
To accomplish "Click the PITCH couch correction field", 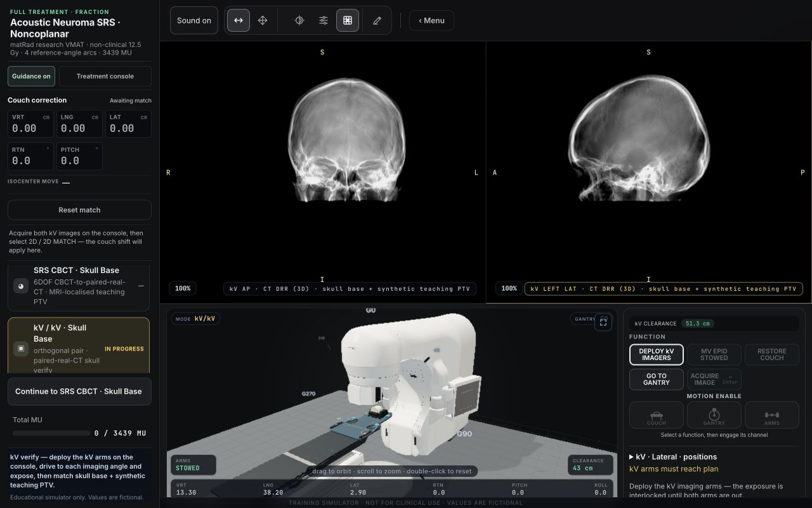I will [x=79, y=156].
